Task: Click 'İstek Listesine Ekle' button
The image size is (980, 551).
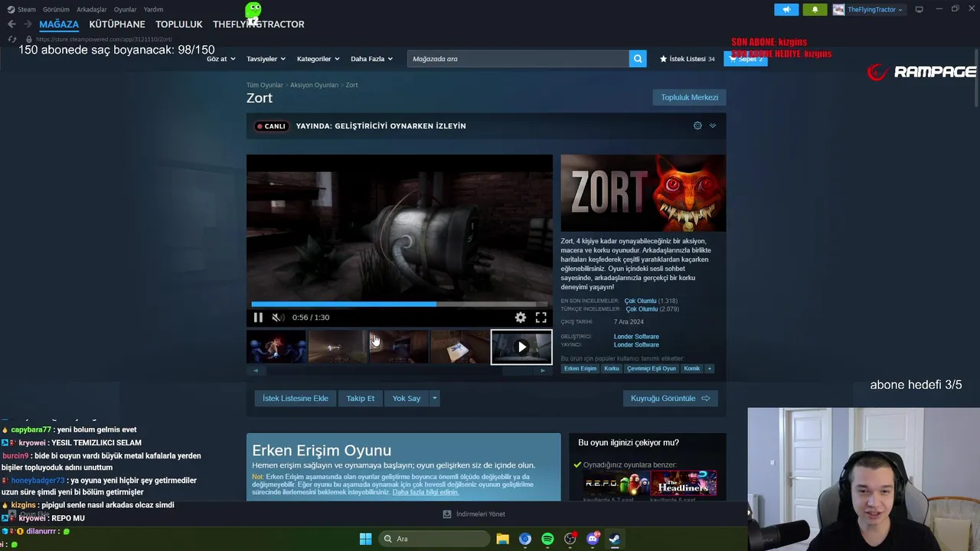Action: [296, 398]
